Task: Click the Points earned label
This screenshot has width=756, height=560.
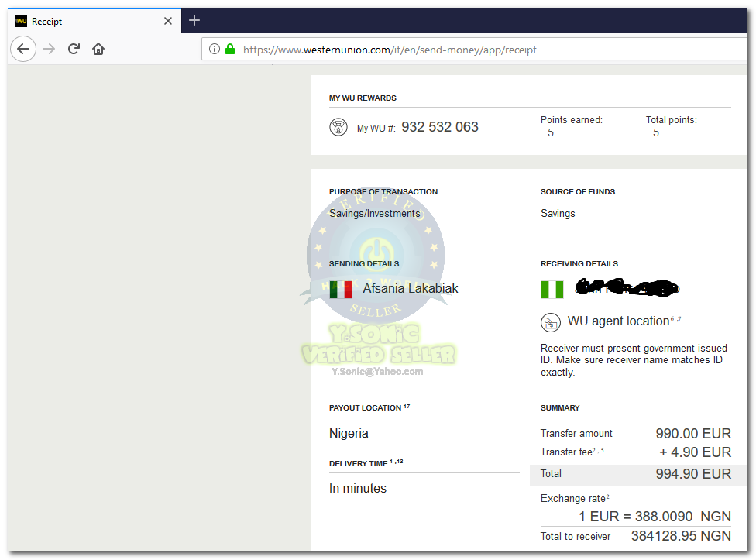Action: tap(572, 120)
